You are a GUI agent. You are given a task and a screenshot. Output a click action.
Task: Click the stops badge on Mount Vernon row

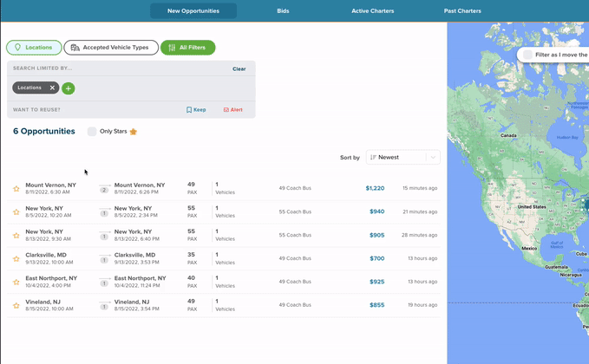click(104, 191)
